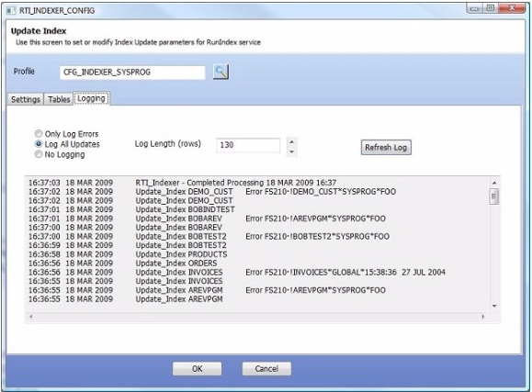Select the Logging tab

pos(91,98)
